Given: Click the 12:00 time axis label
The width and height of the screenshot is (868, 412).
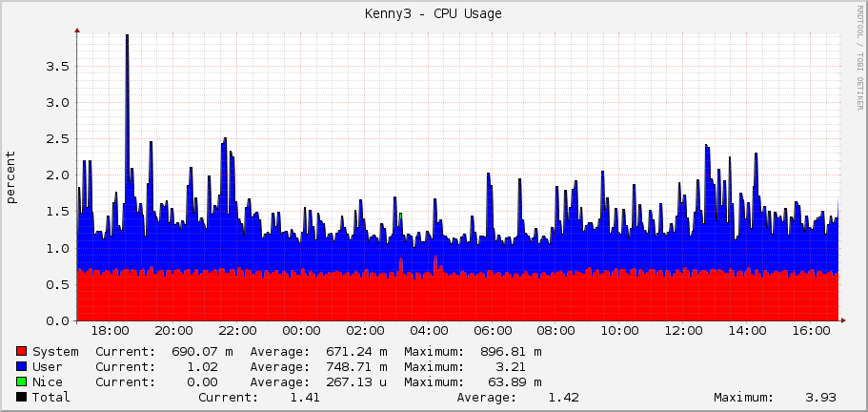Looking at the screenshot, I should (683, 331).
